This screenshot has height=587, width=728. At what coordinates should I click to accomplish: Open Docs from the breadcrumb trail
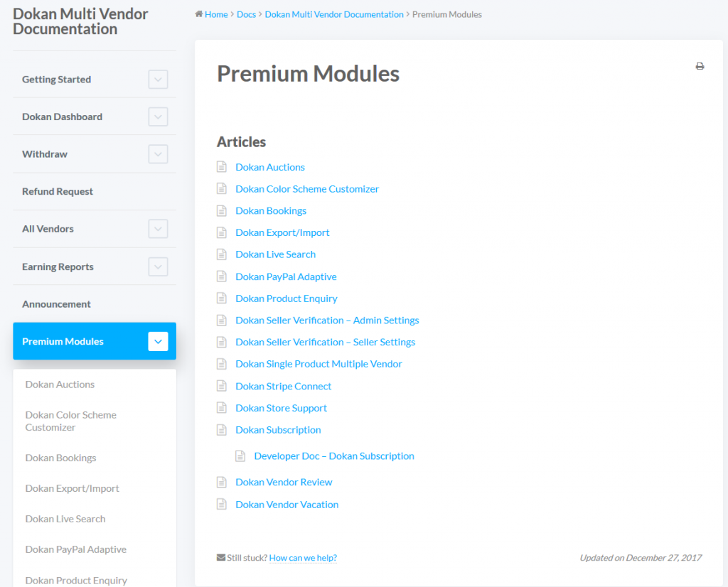pos(246,14)
